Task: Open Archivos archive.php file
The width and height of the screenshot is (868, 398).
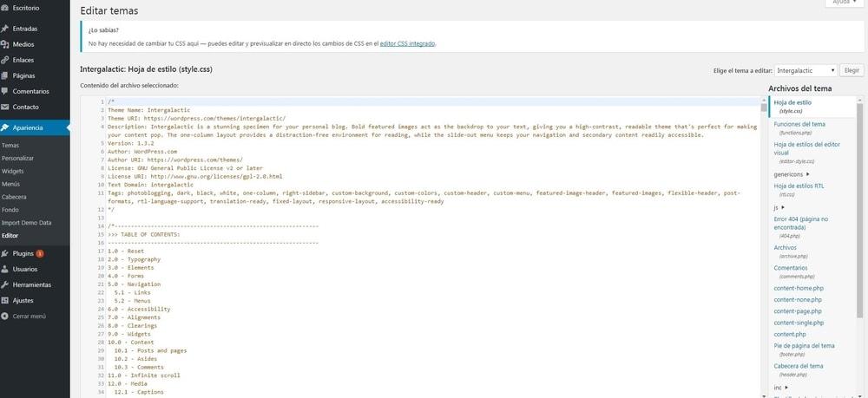Action: 791,251
